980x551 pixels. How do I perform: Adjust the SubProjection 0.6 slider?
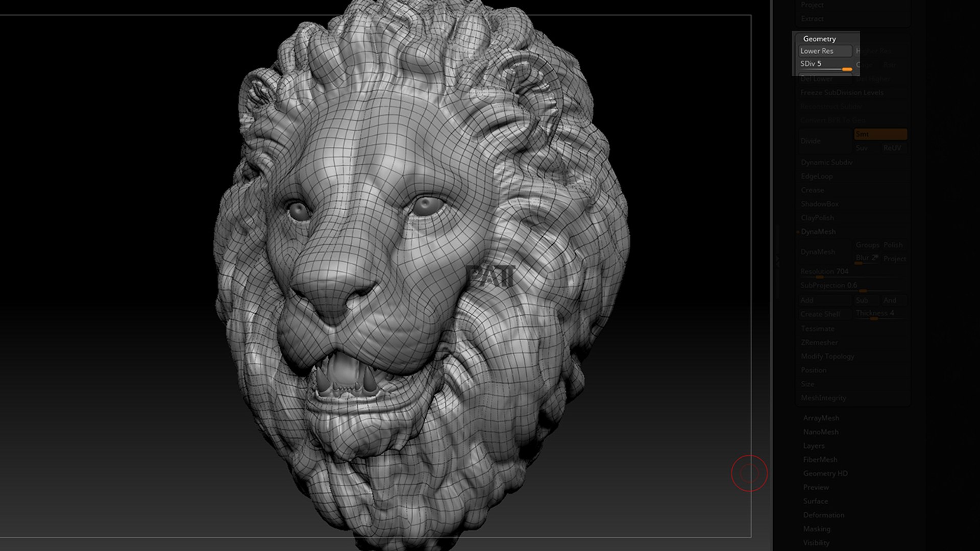[852, 286]
